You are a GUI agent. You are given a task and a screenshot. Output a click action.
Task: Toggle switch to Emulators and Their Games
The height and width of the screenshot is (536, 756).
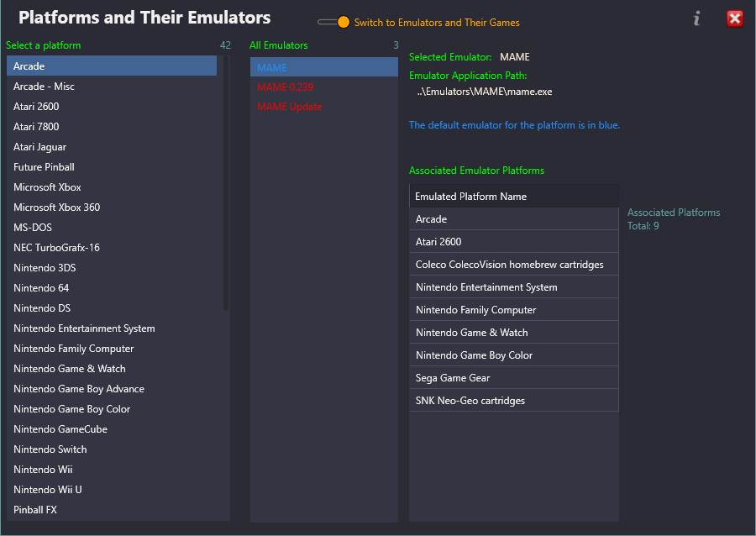coord(333,22)
